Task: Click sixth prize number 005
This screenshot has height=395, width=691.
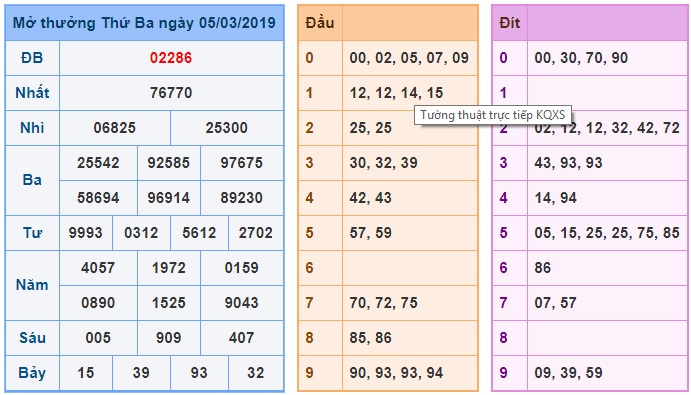Action: point(98,338)
